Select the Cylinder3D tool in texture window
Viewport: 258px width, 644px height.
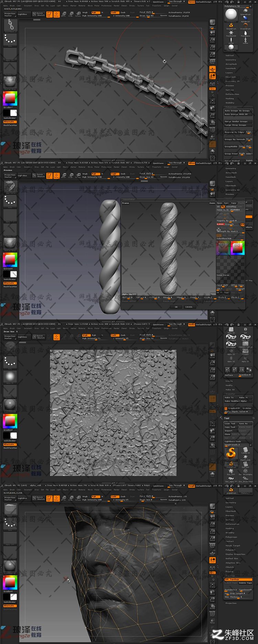pyautogui.click(x=245, y=450)
